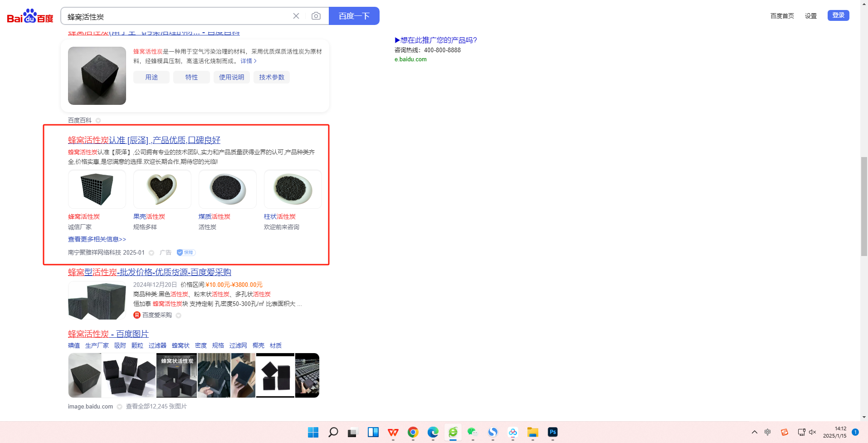Image resolution: width=868 pixels, height=443 pixels.
Task: Clear the search box with the X icon
Action: [296, 16]
